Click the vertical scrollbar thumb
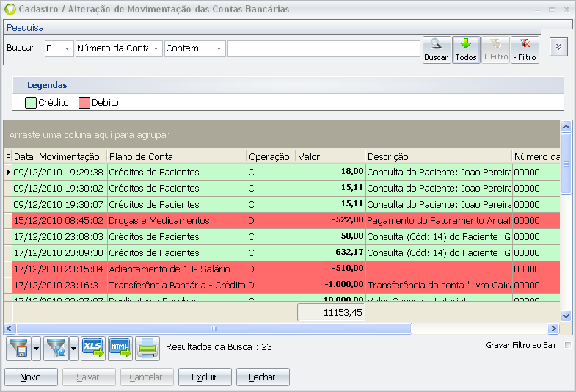This screenshot has width=576, height=392. (x=566, y=164)
